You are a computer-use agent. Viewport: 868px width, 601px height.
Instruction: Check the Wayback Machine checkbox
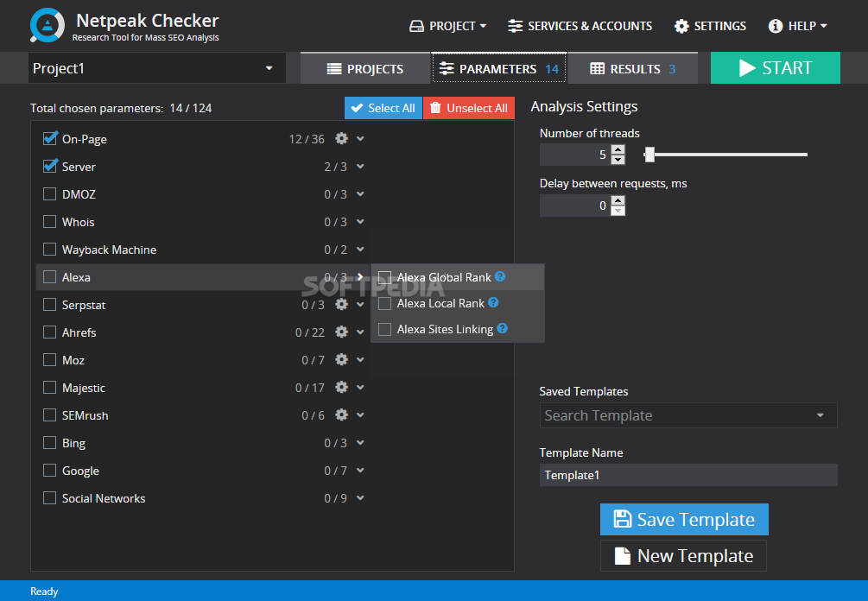point(50,249)
